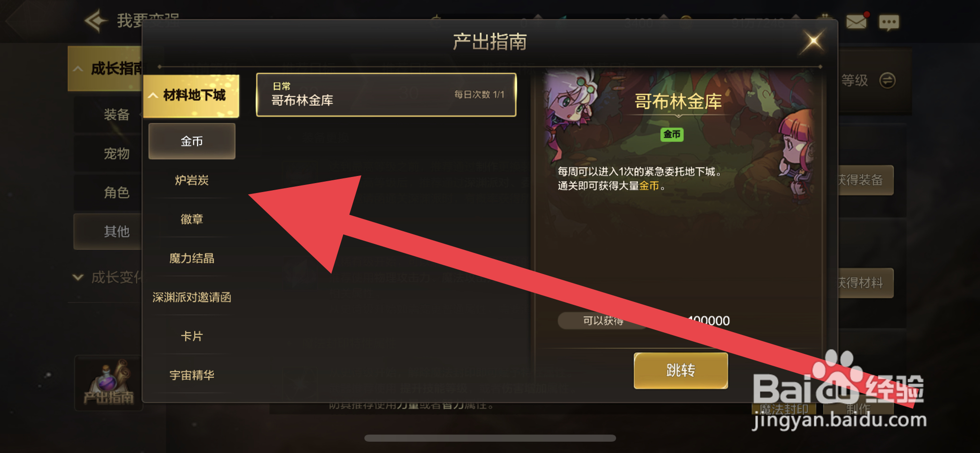Select the 金币 material category
980x453 pixels.
point(192,141)
